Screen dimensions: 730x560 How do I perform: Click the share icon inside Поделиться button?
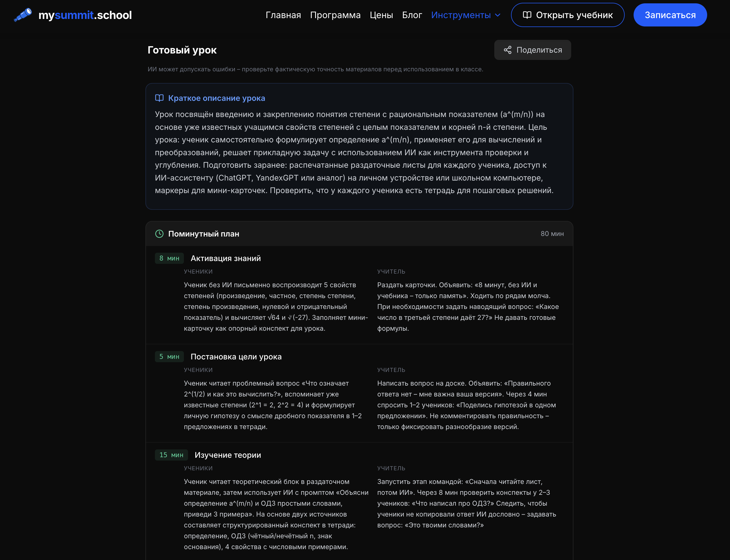(x=507, y=50)
